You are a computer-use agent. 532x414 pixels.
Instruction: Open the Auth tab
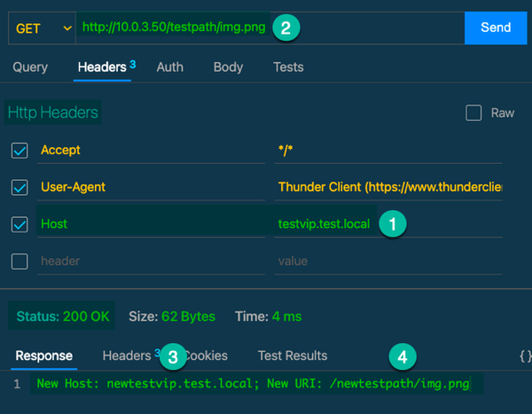170,67
